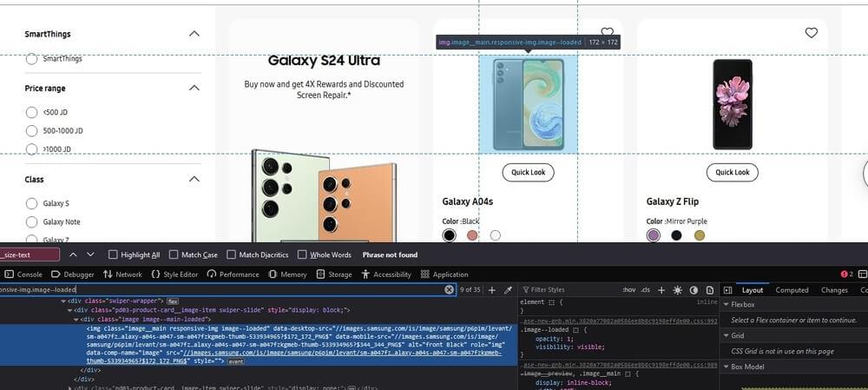Image resolution: width=868 pixels, height=390 pixels.
Task: Enable Highlight All checkbox
Action: click(113, 254)
